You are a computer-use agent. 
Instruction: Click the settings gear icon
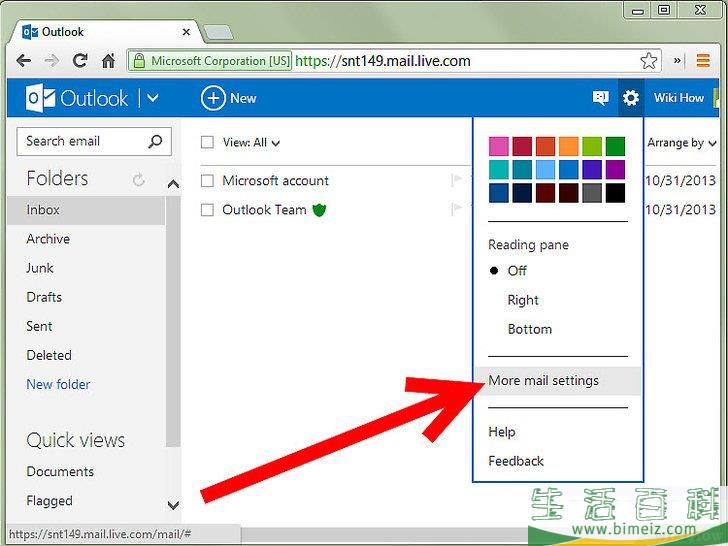630,98
